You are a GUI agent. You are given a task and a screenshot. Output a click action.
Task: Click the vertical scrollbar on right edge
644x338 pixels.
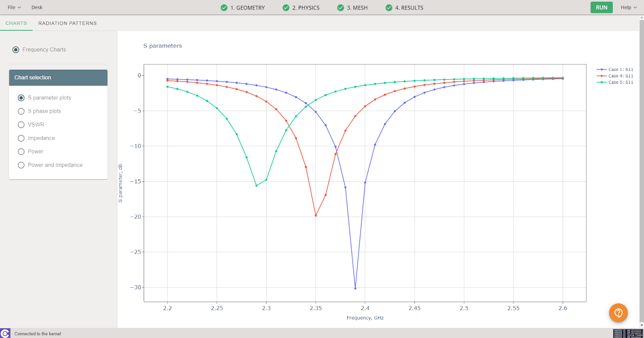pos(642,171)
